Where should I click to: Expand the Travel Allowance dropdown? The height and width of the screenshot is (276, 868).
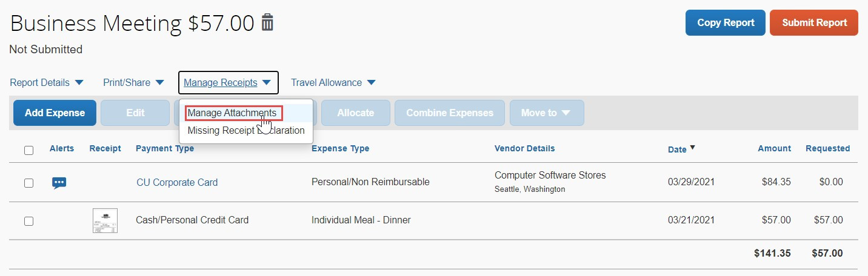(333, 82)
